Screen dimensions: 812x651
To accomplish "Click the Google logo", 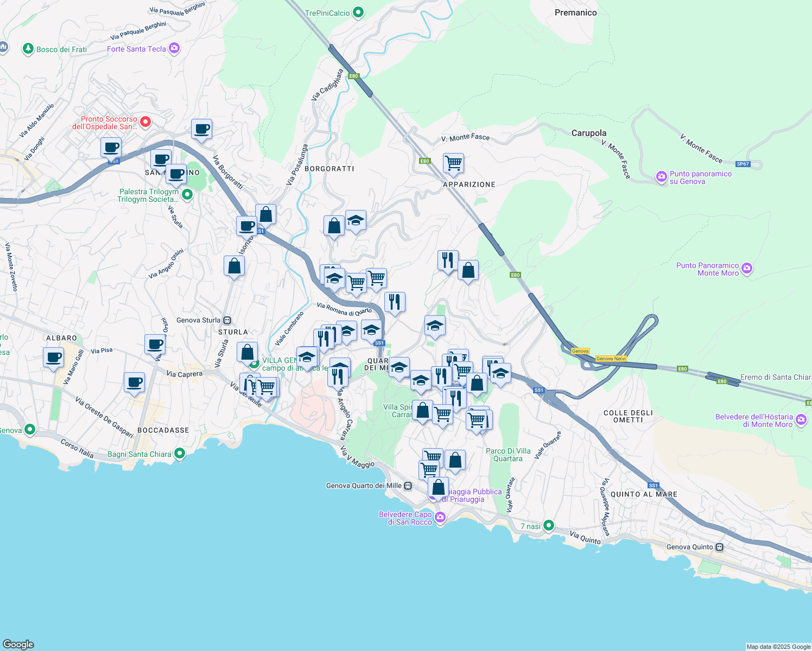I will (x=18, y=644).
